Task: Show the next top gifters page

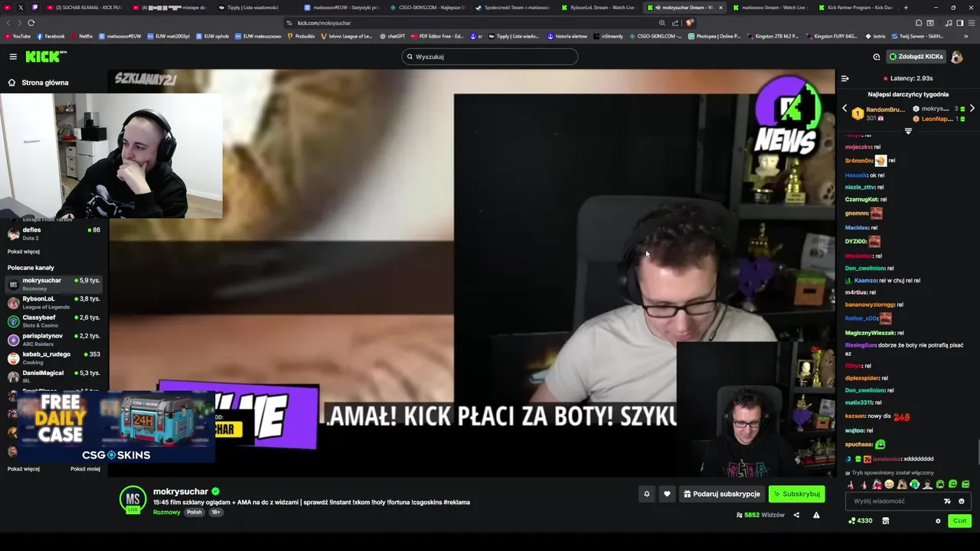Action: pos(972,109)
